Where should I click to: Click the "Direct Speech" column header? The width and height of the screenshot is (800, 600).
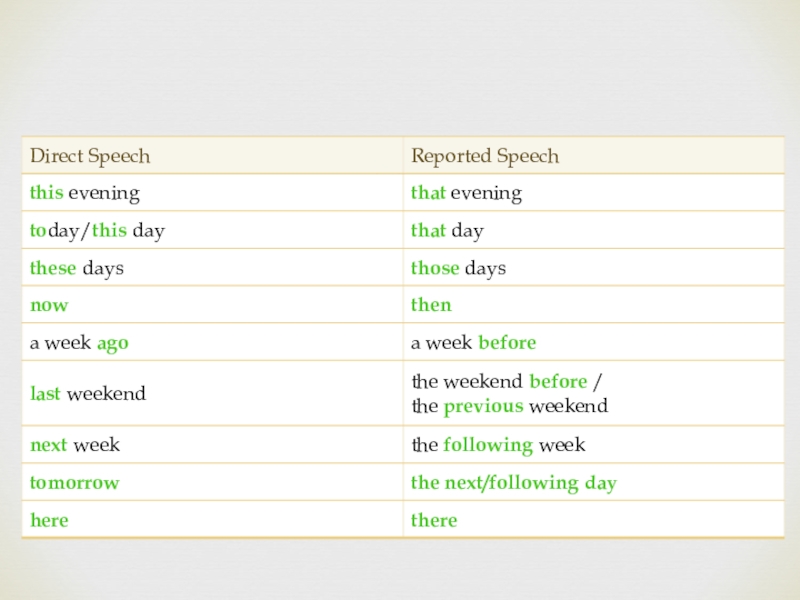[90, 157]
